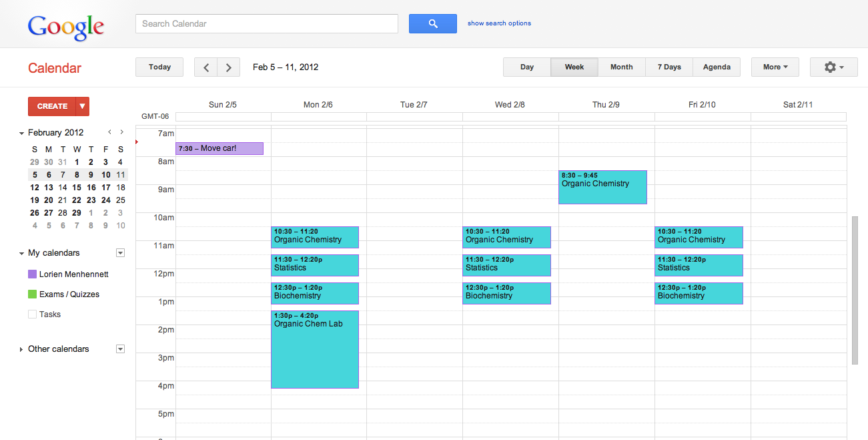Show previous month in mini calendar
Screen dimensions: 868x440
click(x=109, y=132)
